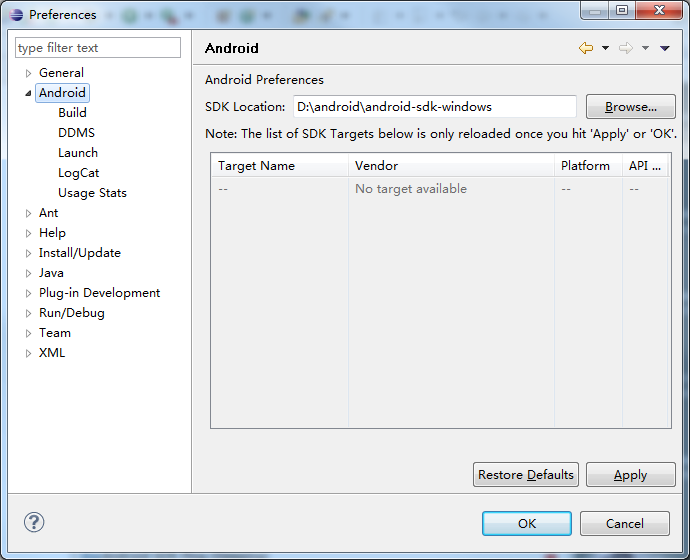
Task: Sort by Platform column header
Action: 589,166
